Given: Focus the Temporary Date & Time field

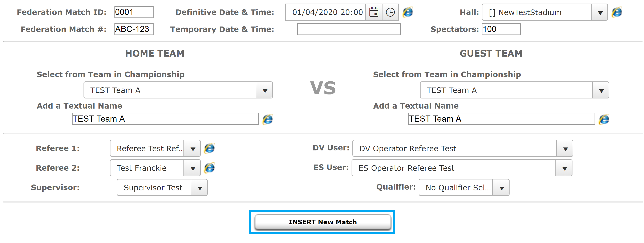Looking at the screenshot, I should (x=349, y=29).
